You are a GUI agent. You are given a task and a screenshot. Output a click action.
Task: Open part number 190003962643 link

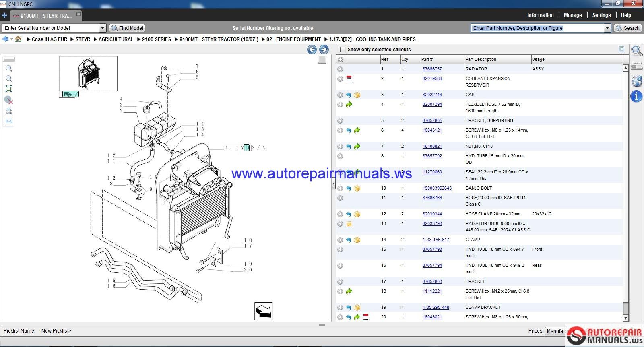437,188
